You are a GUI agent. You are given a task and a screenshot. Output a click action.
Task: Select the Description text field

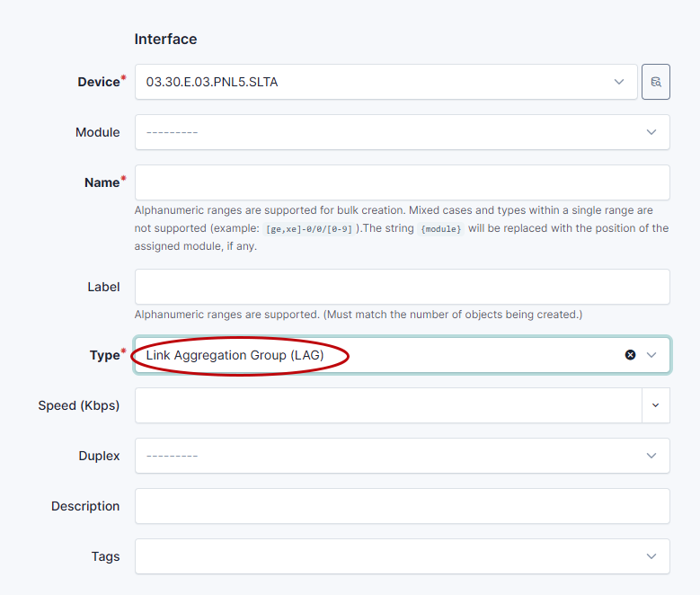[x=402, y=506]
